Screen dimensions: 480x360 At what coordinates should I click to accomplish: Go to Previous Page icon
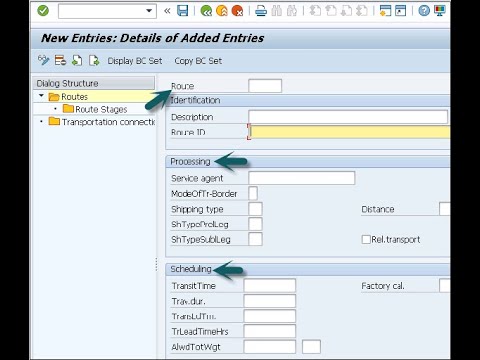[x=331, y=11]
